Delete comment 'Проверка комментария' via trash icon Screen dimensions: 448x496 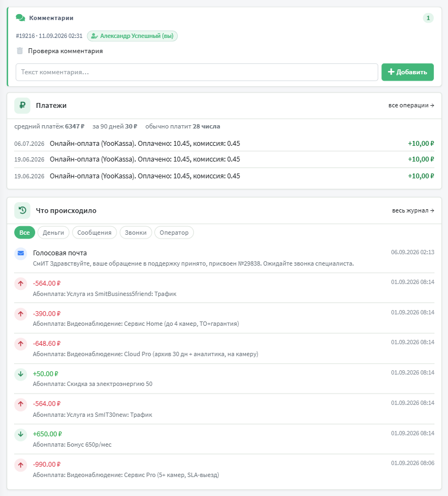(20, 50)
